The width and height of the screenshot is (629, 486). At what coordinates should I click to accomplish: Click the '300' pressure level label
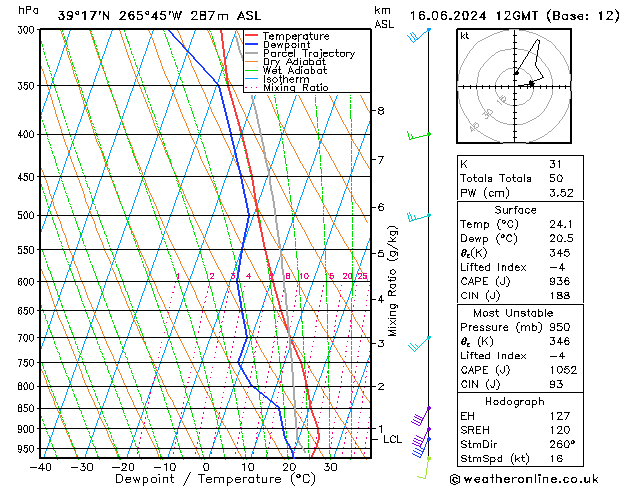click(x=27, y=30)
